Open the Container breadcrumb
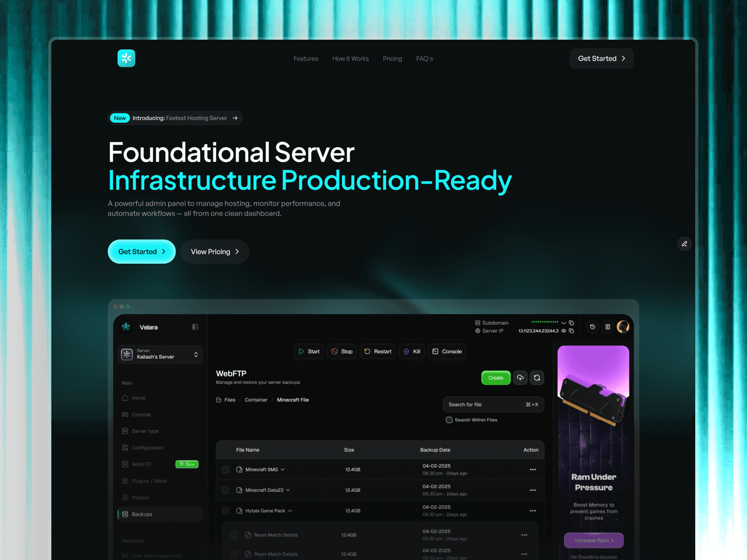This screenshot has width=747, height=560. (256, 400)
